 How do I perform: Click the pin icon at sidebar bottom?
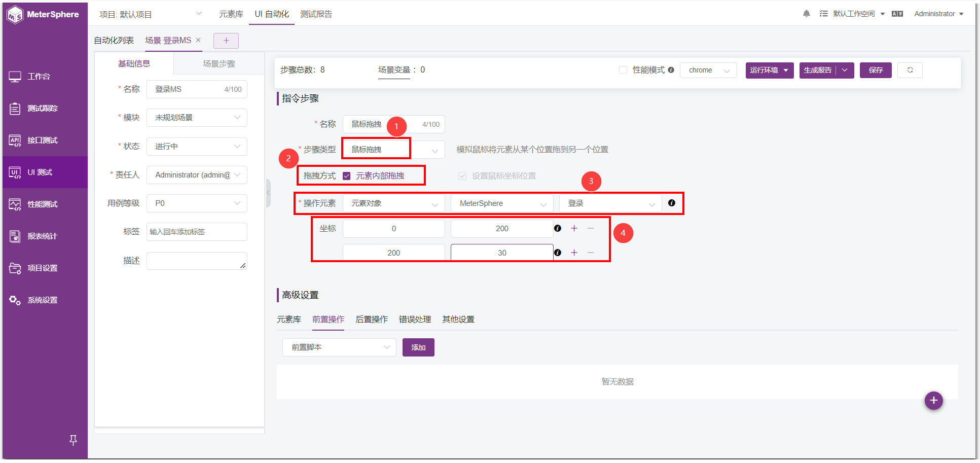coord(73,440)
